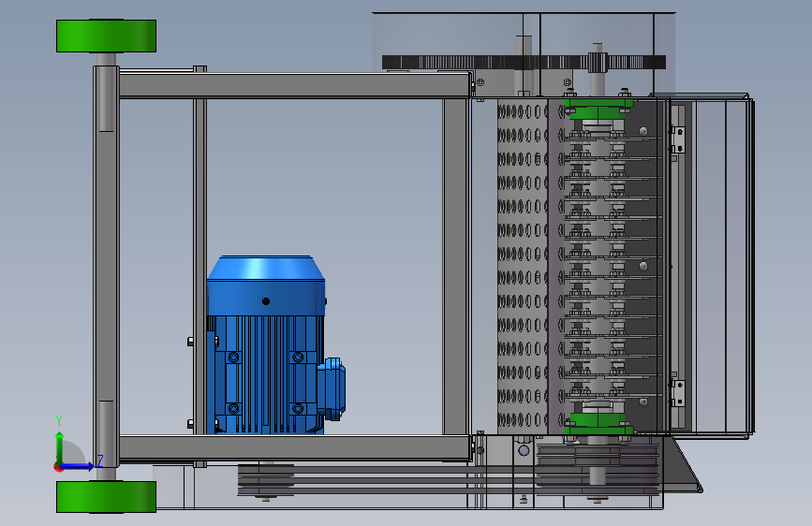
Task: Select the large black toothed gear at top
Action: (x=524, y=63)
